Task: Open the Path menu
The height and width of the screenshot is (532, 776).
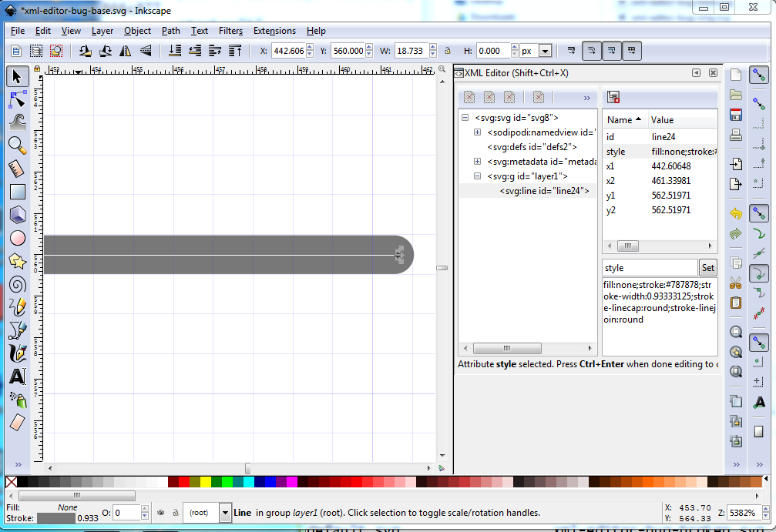Action: click(x=171, y=31)
